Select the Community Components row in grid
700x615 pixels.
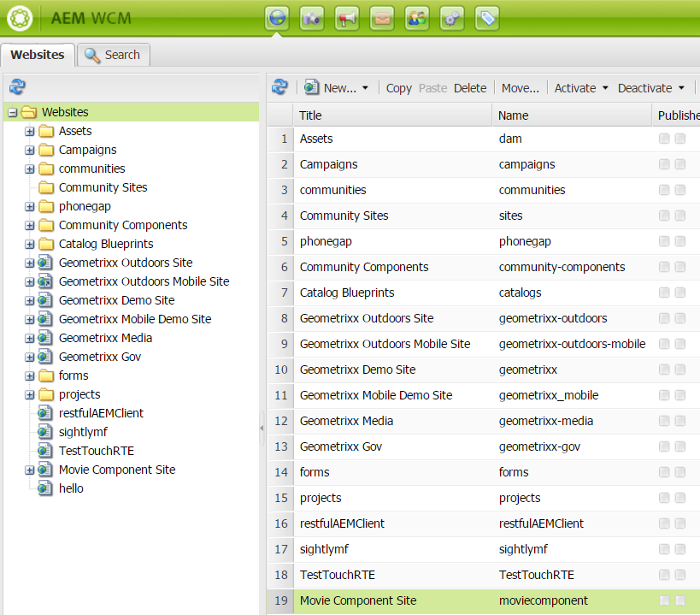[x=483, y=267]
